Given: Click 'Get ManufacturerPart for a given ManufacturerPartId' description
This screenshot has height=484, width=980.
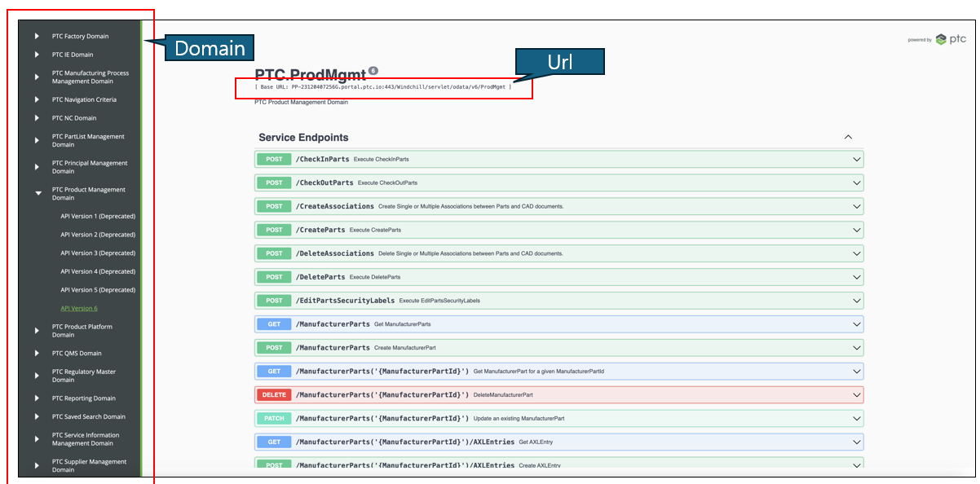Looking at the screenshot, I should [x=539, y=372].
